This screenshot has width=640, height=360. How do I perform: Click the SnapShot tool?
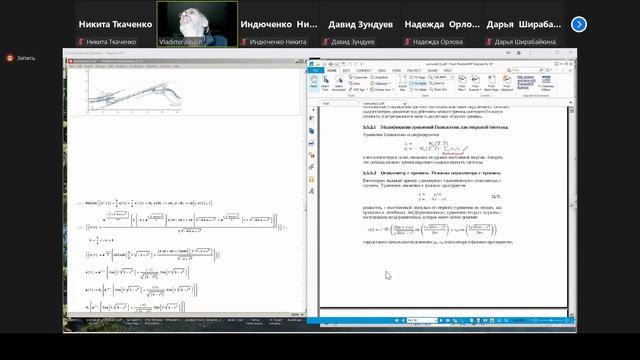[x=379, y=77]
